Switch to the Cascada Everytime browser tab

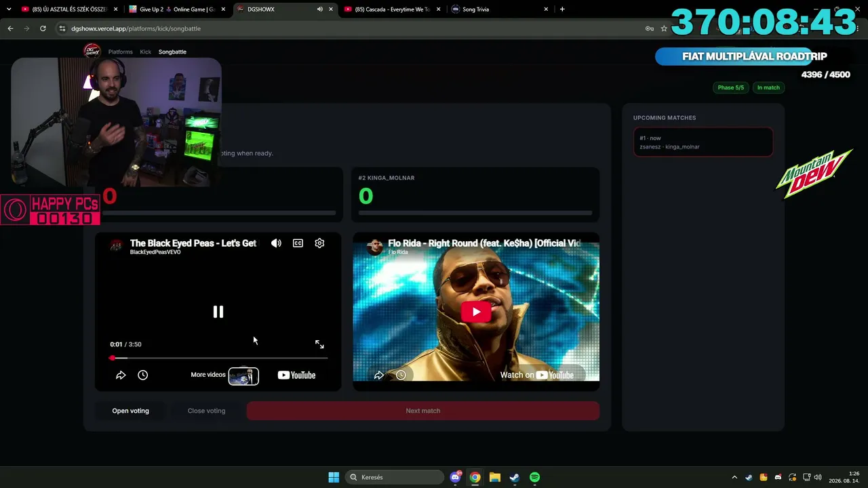click(392, 9)
